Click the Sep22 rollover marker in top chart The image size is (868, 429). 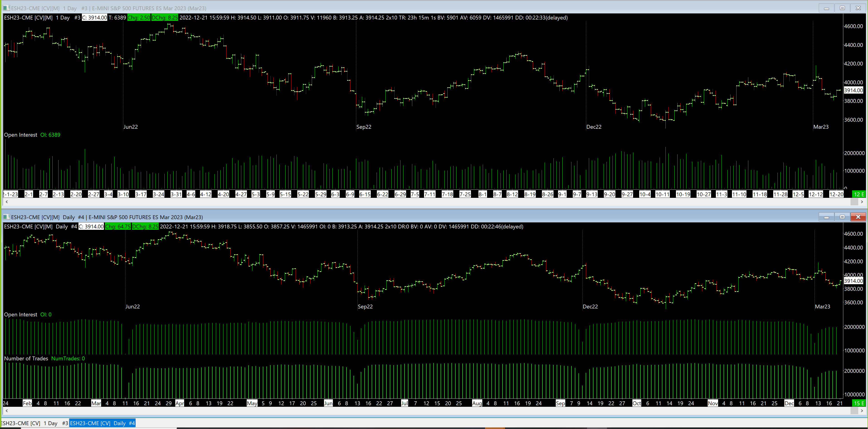click(x=363, y=127)
